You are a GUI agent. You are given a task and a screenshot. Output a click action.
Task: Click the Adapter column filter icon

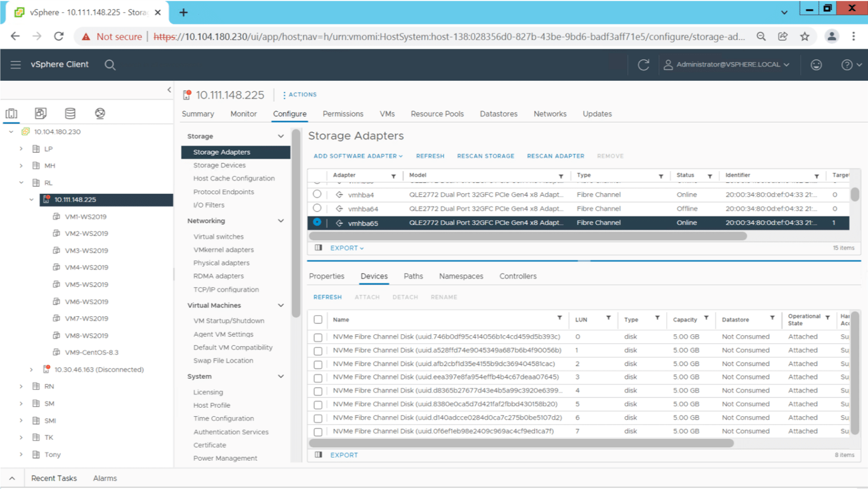pyautogui.click(x=393, y=176)
